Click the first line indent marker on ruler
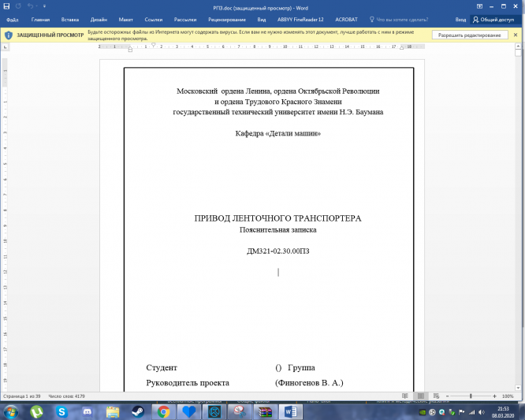Image resolution: width=525 pixels, height=420 pixels. point(154,44)
